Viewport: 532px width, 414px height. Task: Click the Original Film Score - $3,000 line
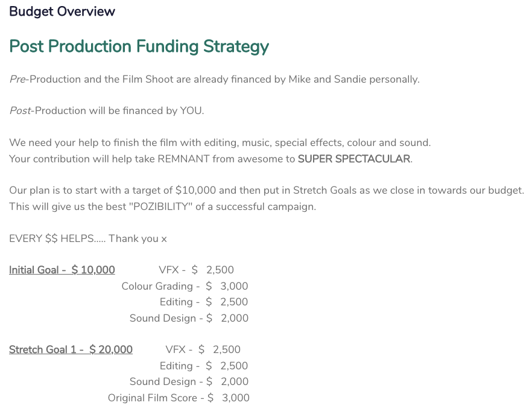click(x=179, y=398)
